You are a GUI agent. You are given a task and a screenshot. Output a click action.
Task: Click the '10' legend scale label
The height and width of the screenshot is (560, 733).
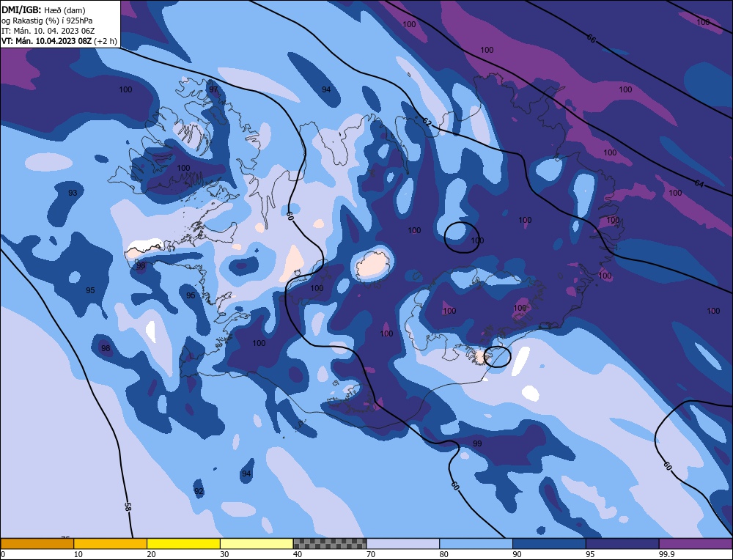click(78, 554)
